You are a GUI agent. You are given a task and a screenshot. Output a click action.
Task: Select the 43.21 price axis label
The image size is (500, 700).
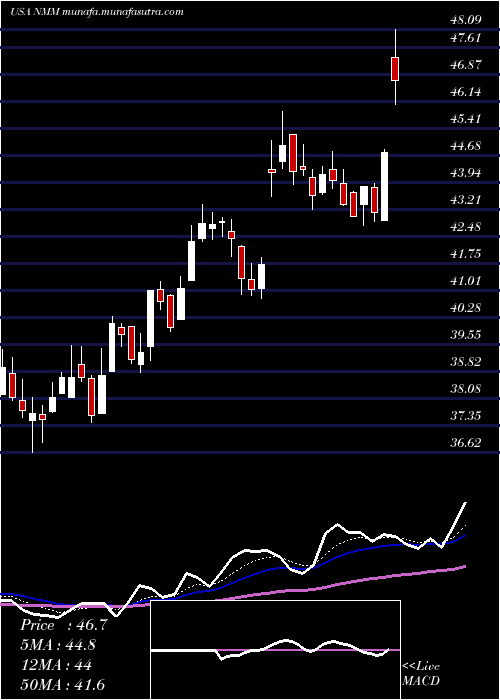tap(467, 200)
